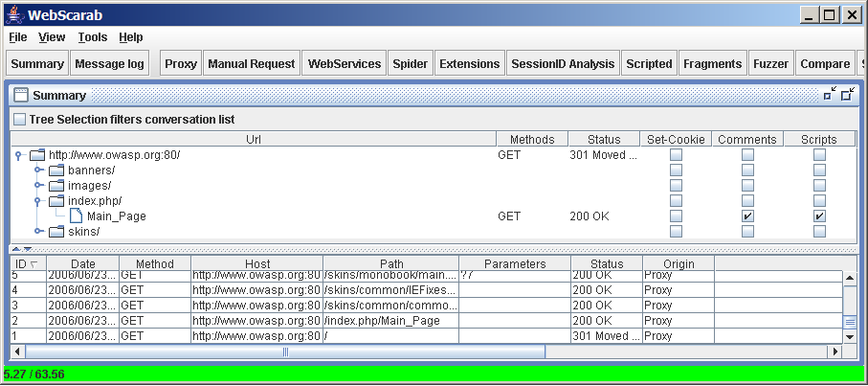Toggle Comments checkbox for owasp.org root row
The image size is (868, 386).
(747, 155)
